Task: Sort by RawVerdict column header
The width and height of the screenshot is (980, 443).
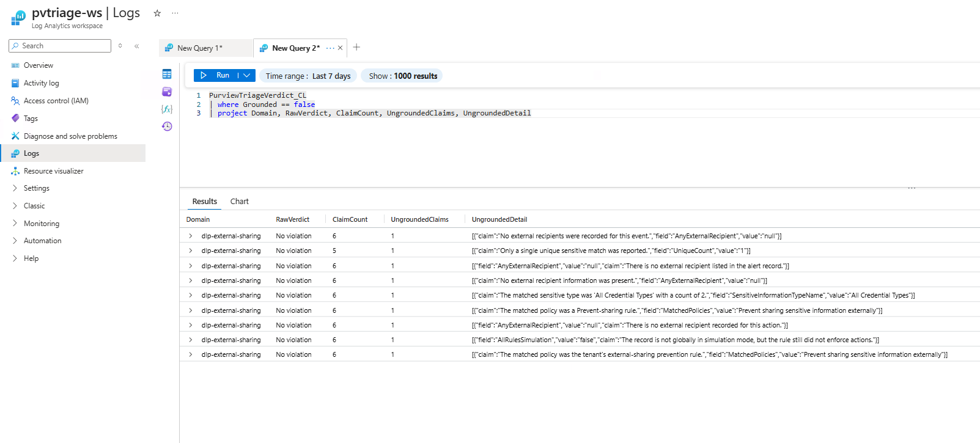Action: tap(293, 219)
